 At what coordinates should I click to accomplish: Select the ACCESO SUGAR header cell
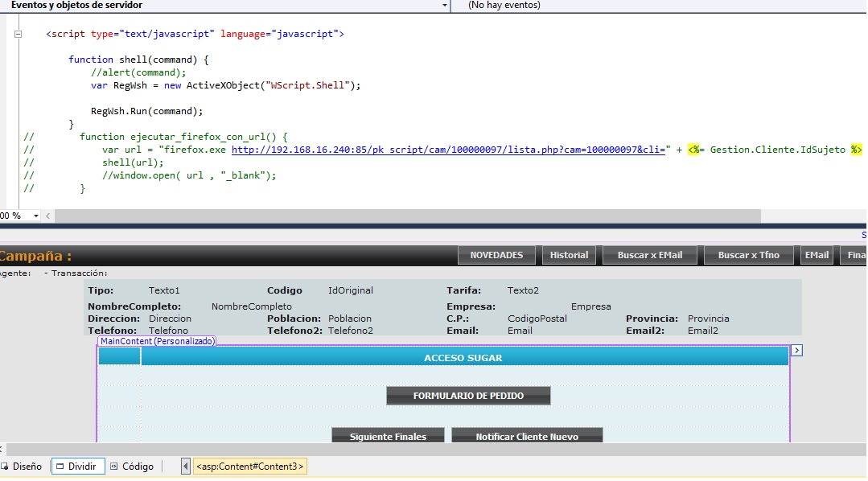pos(464,358)
